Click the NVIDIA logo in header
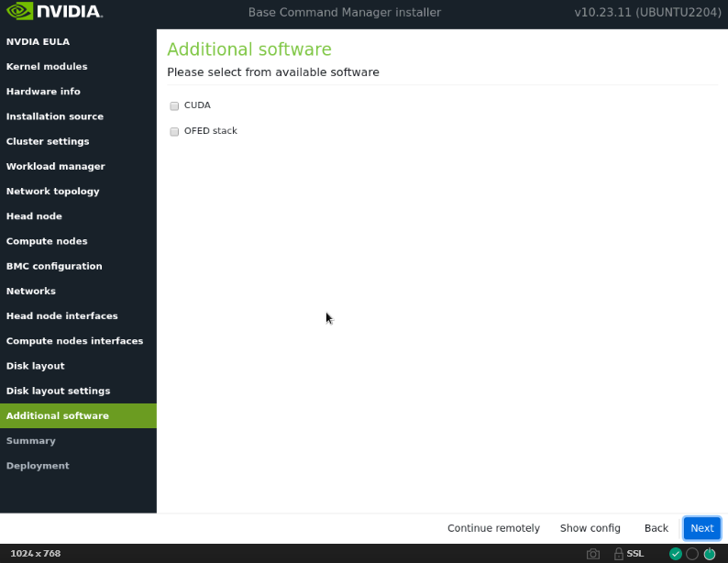 (55, 12)
